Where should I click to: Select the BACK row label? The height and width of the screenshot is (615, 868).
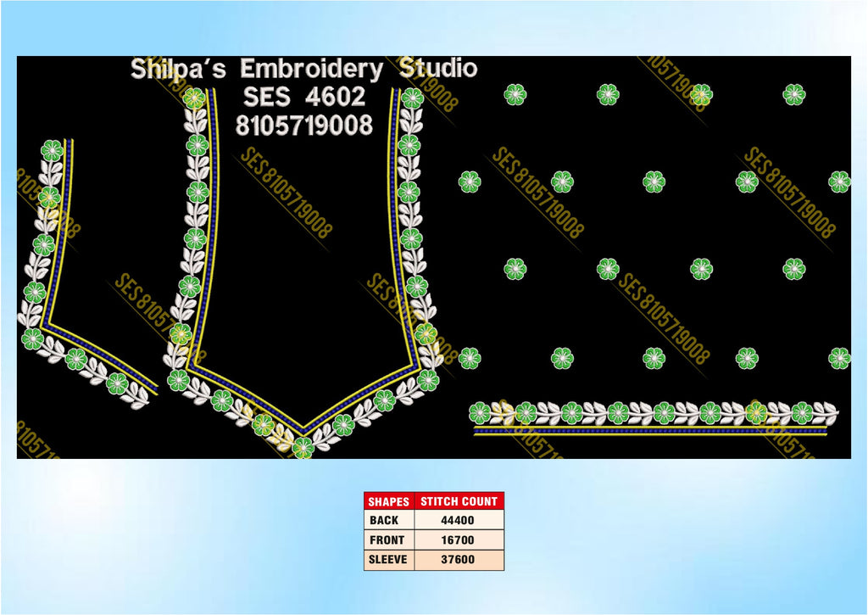click(384, 520)
